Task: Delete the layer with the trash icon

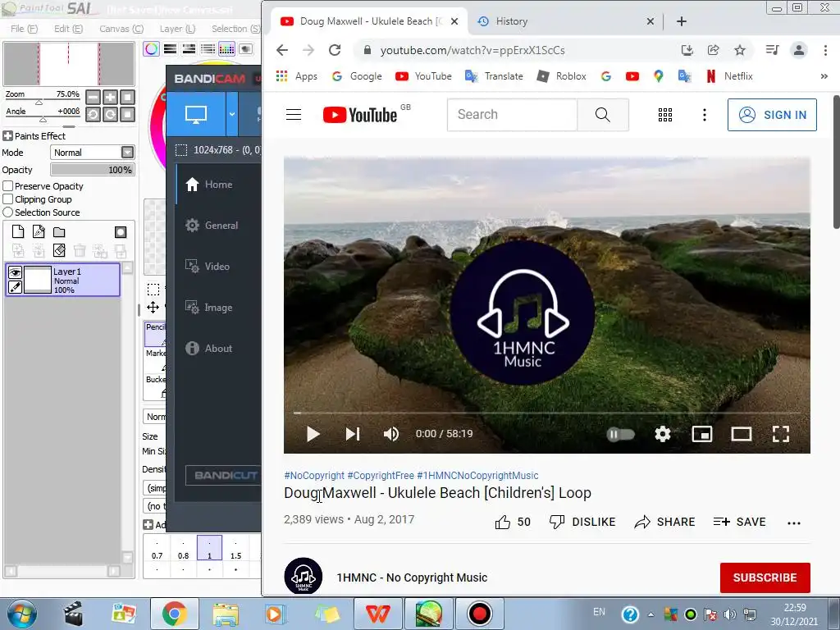Action: pyautogui.click(x=80, y=250)
